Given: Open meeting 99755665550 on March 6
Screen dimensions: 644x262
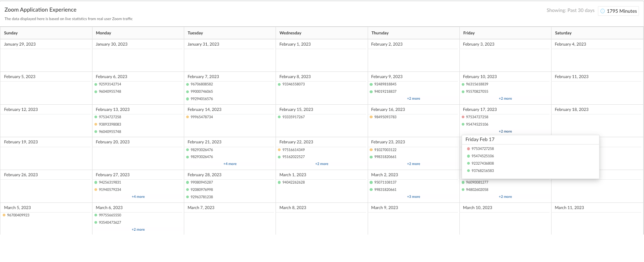Looking at the screenshot, I should tap(110, 215).
